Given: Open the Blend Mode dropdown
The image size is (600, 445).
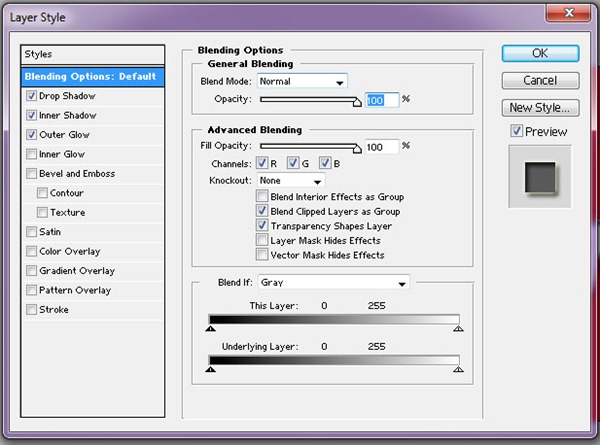Looking at the screenshot, I should click(x=302, y=81).
